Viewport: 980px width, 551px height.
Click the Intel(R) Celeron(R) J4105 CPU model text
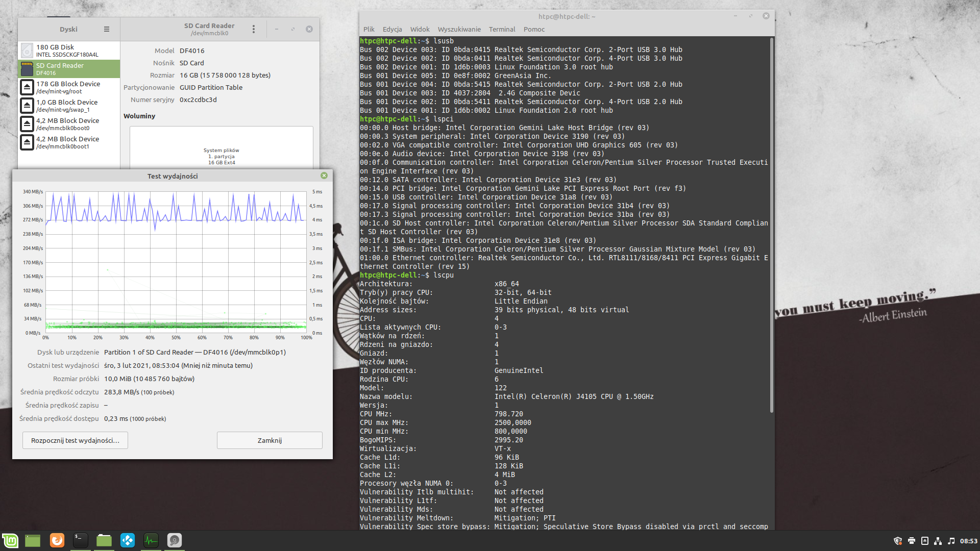point(574,396)
